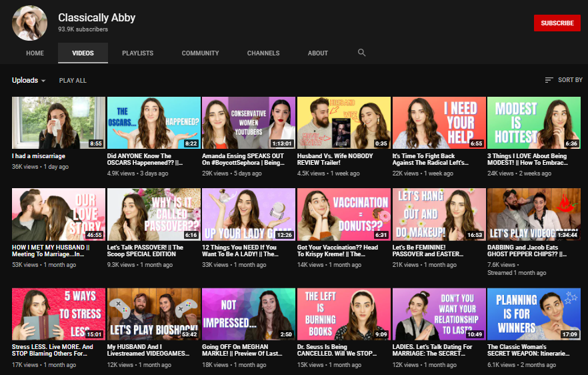Image resolution: width=588 pixels, height=375 pixels.
Task: Click the 'I Need Your Help' thumbnail
Action: (439, 123)
